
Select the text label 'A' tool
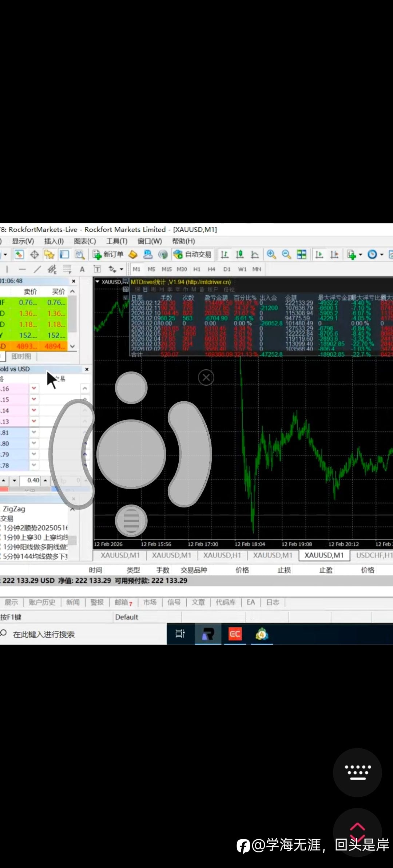[x=82, y=269]
